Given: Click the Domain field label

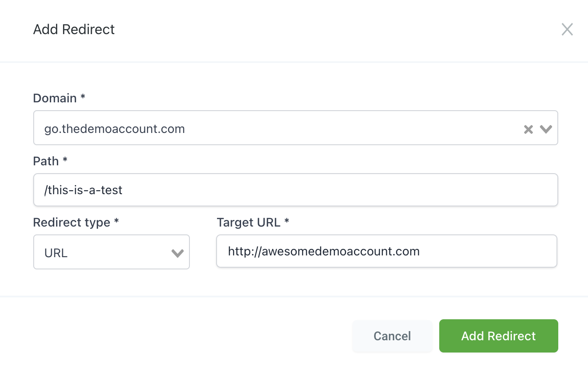Looking at the screenshot, I should (55, 98).
